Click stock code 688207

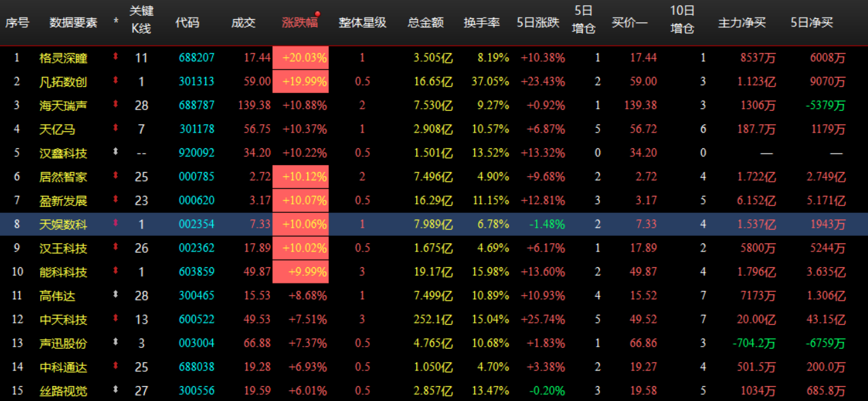(197, 58)
